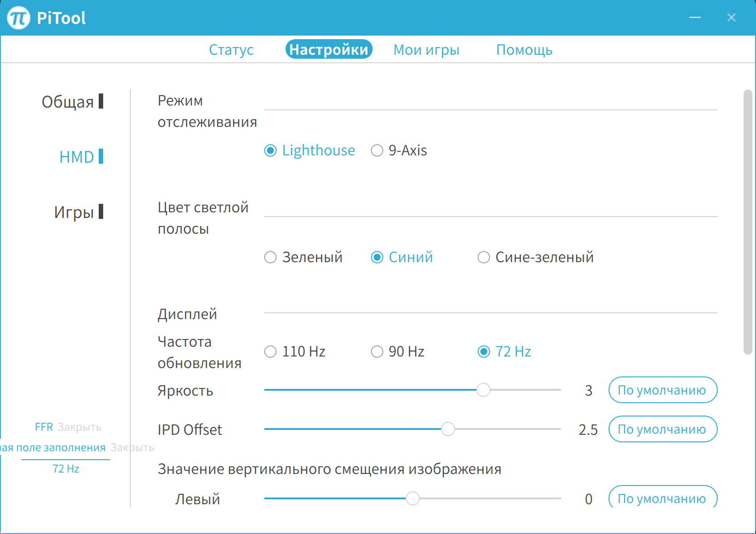Minimize the PiTool window
The width and height of the screenshot is (756, 534).
695,18
